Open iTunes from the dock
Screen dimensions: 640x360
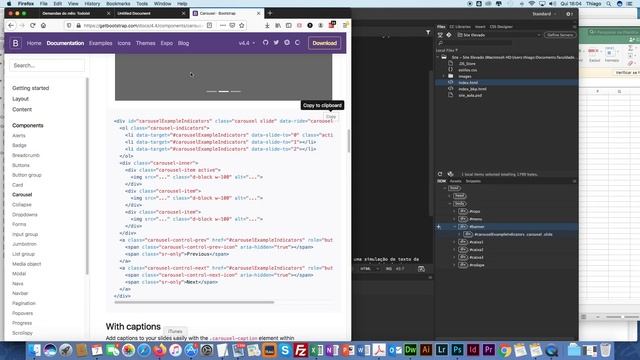point(175,350)
